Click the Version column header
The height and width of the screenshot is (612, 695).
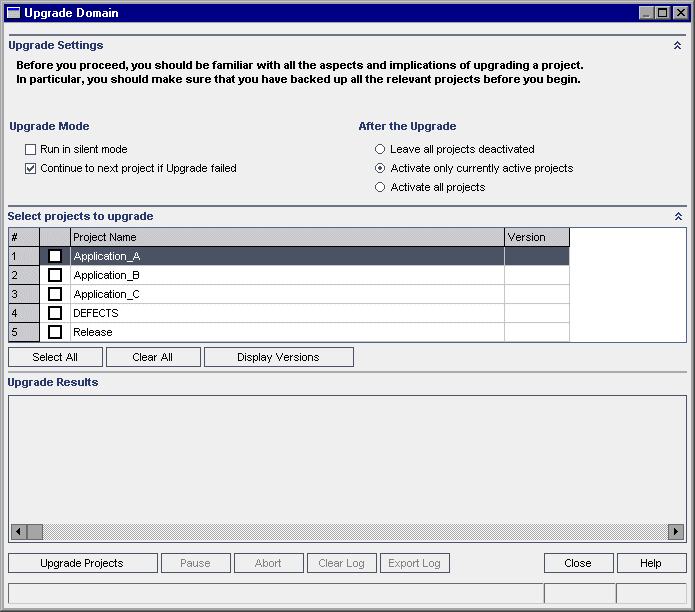[537, 238]
